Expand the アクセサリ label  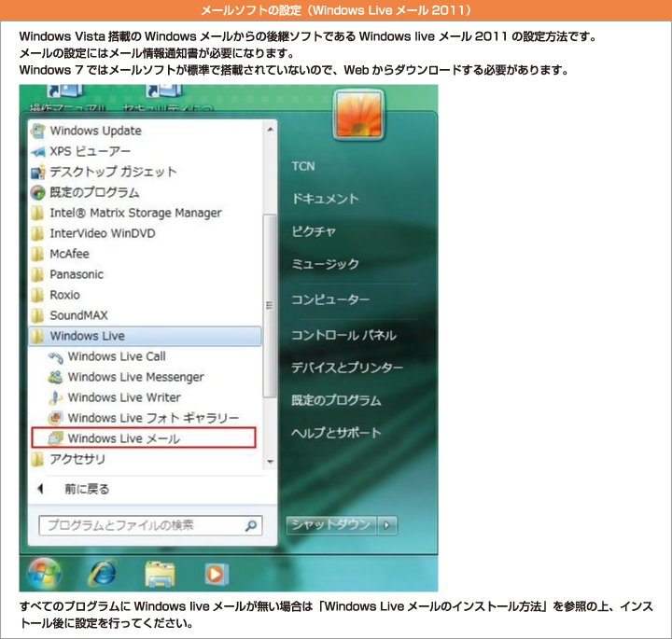point(77,459)
